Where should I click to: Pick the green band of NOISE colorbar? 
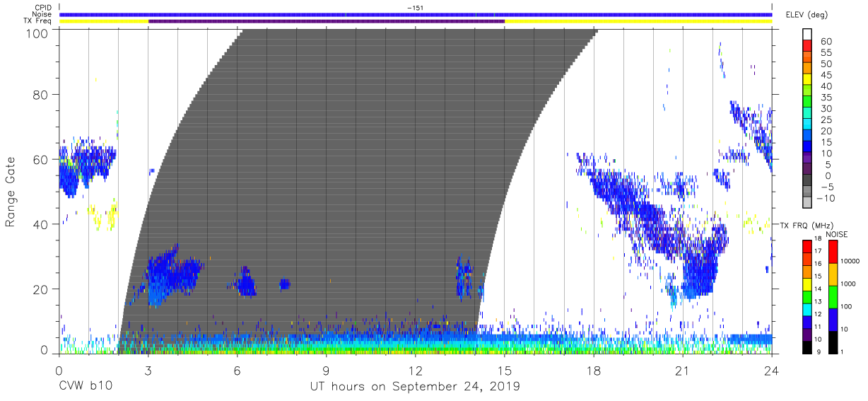point(833,296)
